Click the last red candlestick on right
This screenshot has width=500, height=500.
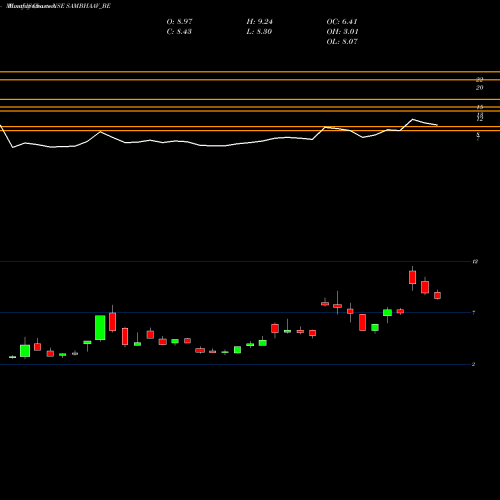[x=437, y=295]
